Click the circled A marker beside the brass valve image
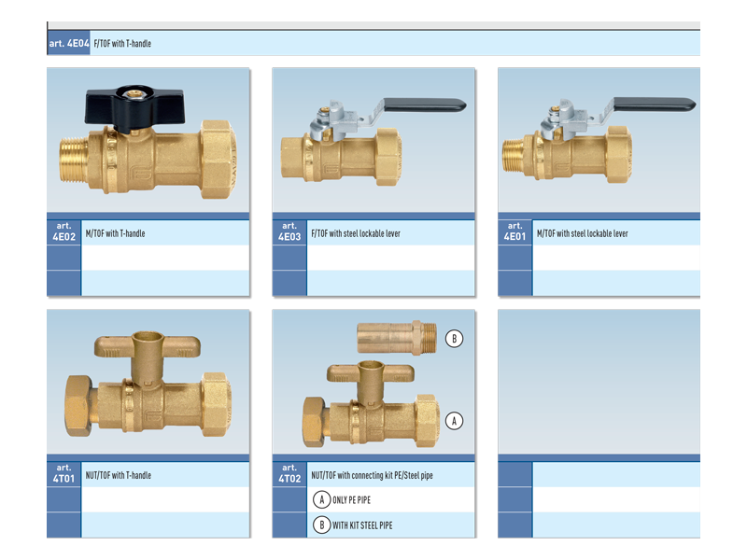Image resolution: width=747 pixels, height=560 pixels. (x=455, y=421)
